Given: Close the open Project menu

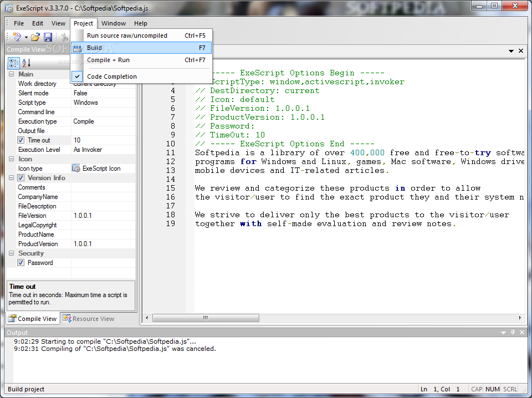Looking at the screenshot, I should click(x=84, y=23).
